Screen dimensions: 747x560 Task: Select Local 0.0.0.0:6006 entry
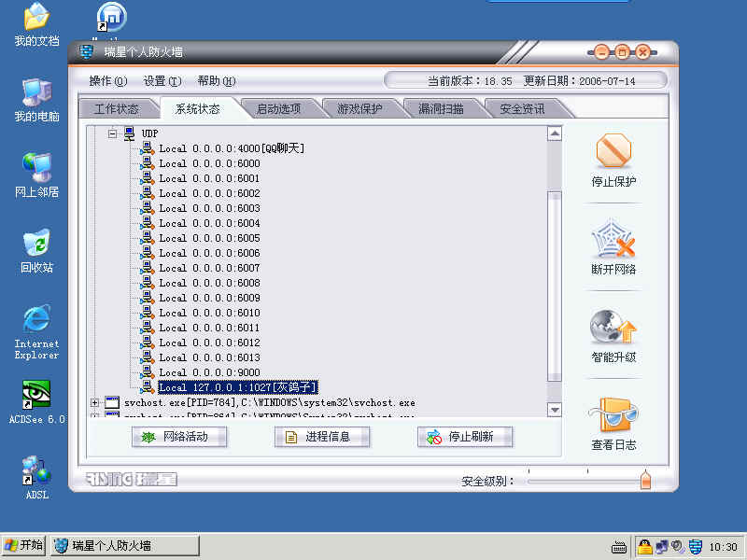(209, 253)
